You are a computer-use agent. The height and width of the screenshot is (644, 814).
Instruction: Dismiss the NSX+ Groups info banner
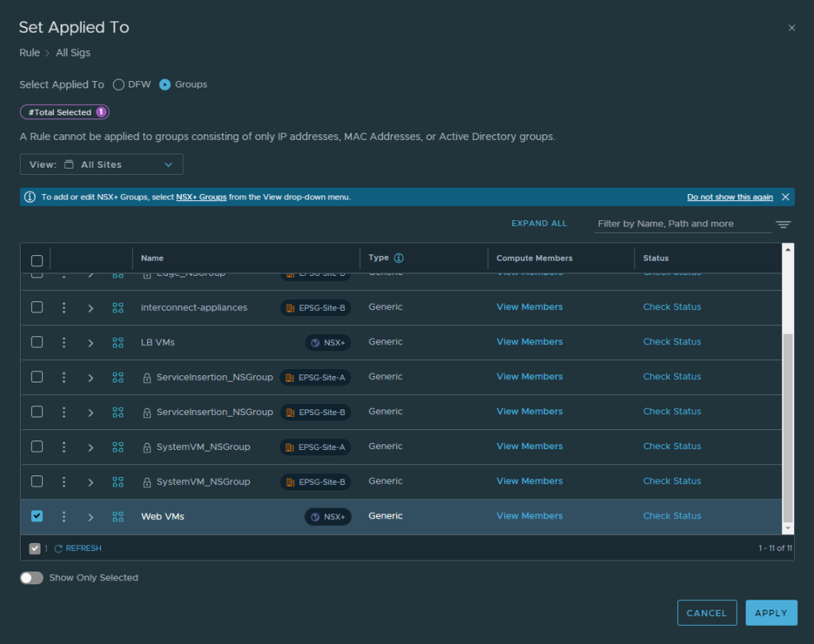coord(785,197)
